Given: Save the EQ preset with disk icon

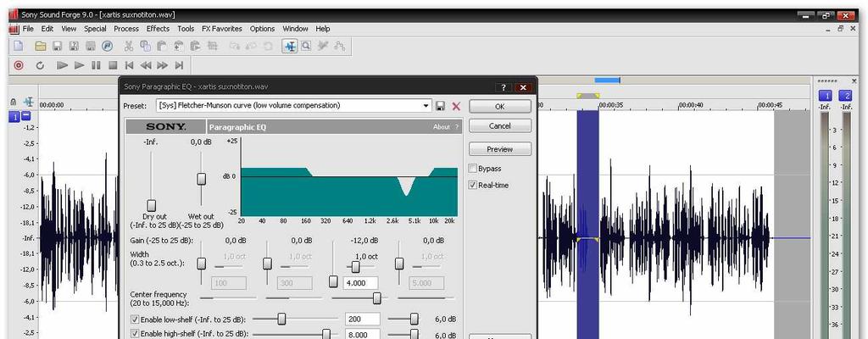Looking at the screenshot, I should pyautogui.click(x=441, y=106).
